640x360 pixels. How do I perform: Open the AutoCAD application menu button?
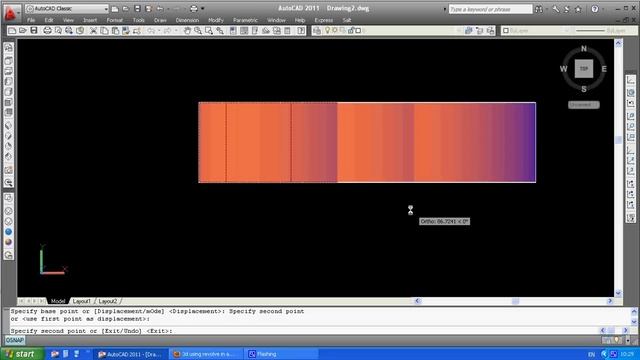(x=11, y=12)
